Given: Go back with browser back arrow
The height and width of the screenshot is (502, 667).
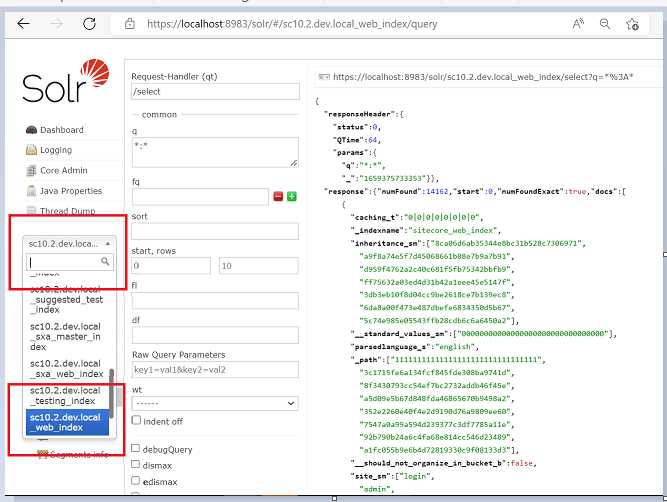Looking at the screenshot, I should tap(23, 23).
